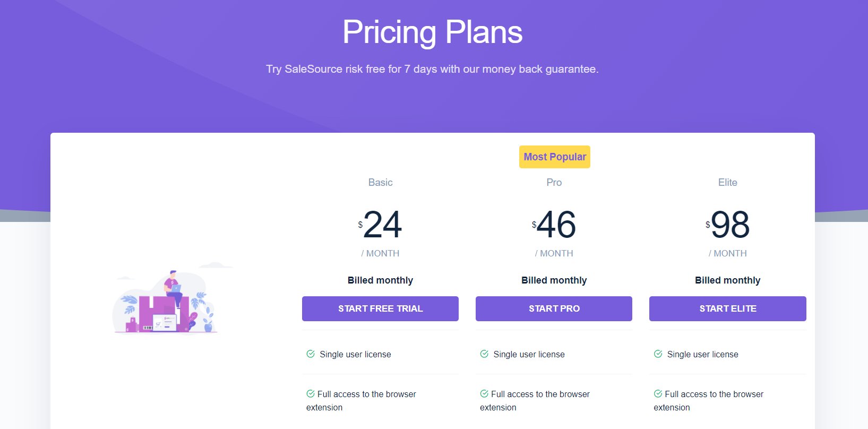Click the Pricing Plans heading
The width and height of the screenshot is (868, 429).
[x=432, y=32]
